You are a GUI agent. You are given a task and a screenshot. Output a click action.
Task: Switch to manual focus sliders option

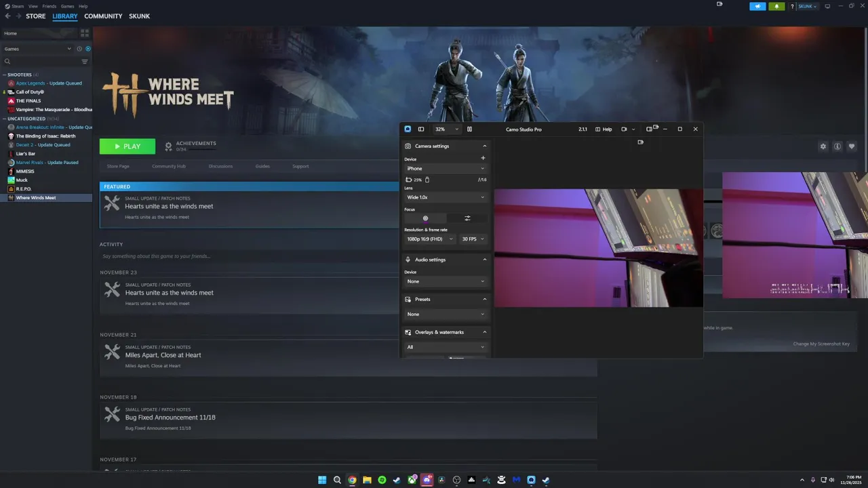pyautogui.click(x=467, y=218)
